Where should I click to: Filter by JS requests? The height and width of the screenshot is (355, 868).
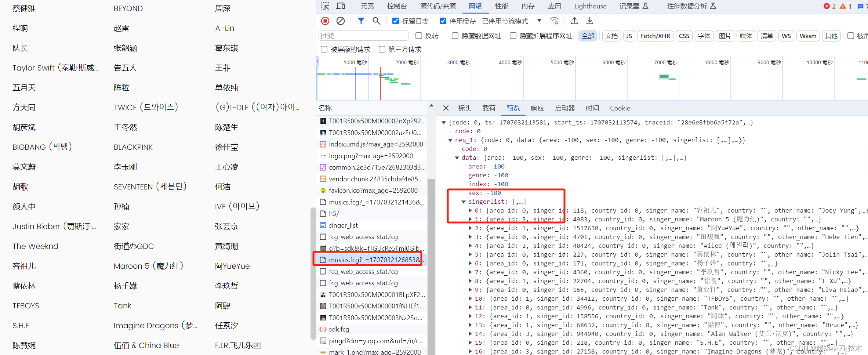629,36
